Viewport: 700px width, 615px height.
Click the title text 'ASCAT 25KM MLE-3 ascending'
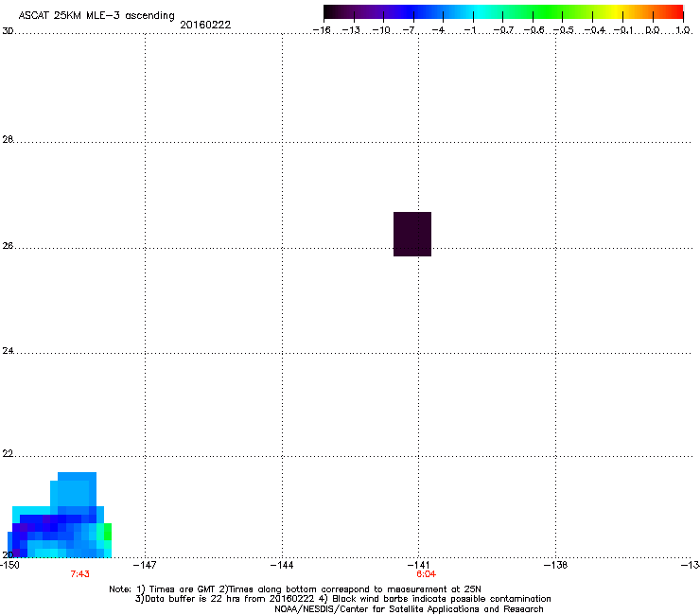pyautogui.click(x=96, y=16)
